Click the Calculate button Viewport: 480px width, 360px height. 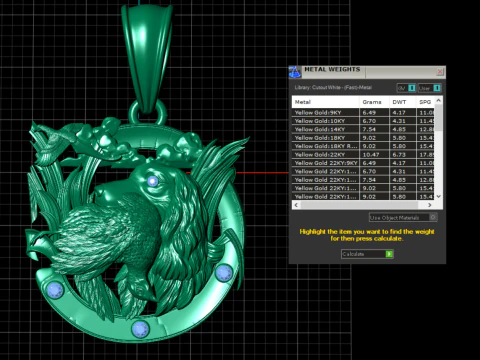point(367,254)
